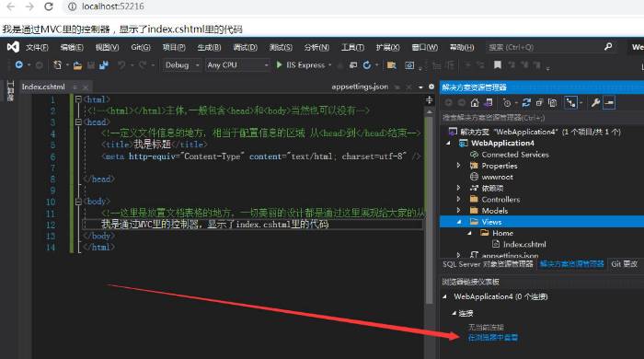Image resolution: width=644 pixels, height=359 pixels.
Task: Expand the Properties folder node
Action: tap(459, 166)
